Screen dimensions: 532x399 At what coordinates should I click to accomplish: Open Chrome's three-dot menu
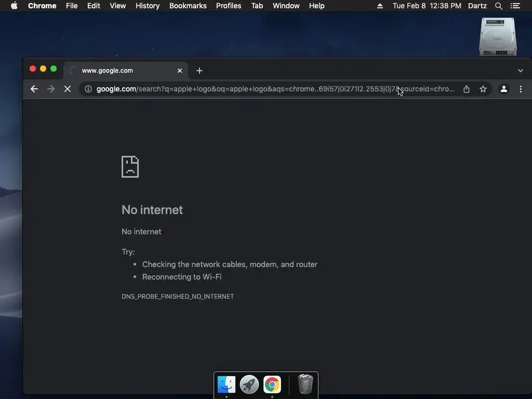[x=521, y=89]
